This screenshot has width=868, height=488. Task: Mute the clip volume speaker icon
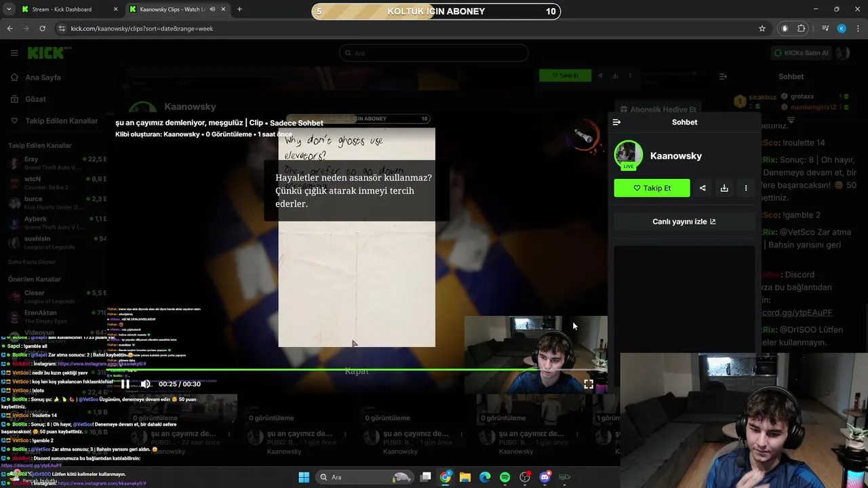145,384
